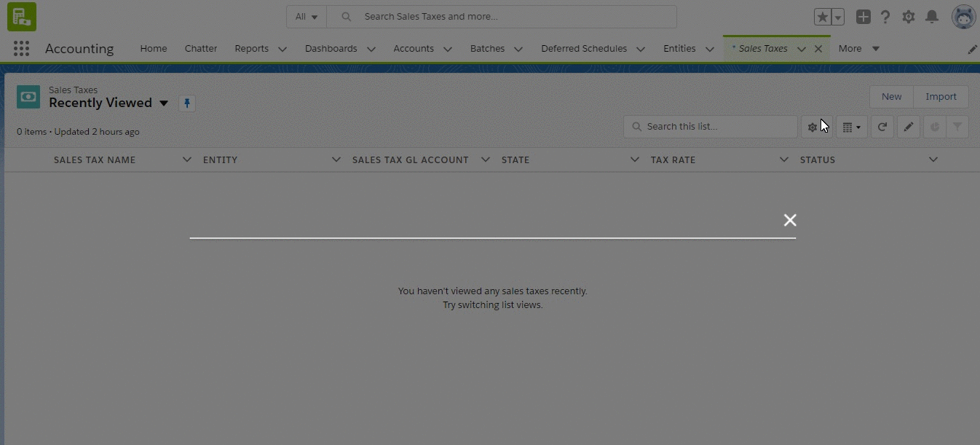Switch to the Chatter tab
Viewport: 980px width, 445px height.
(201, 49)
